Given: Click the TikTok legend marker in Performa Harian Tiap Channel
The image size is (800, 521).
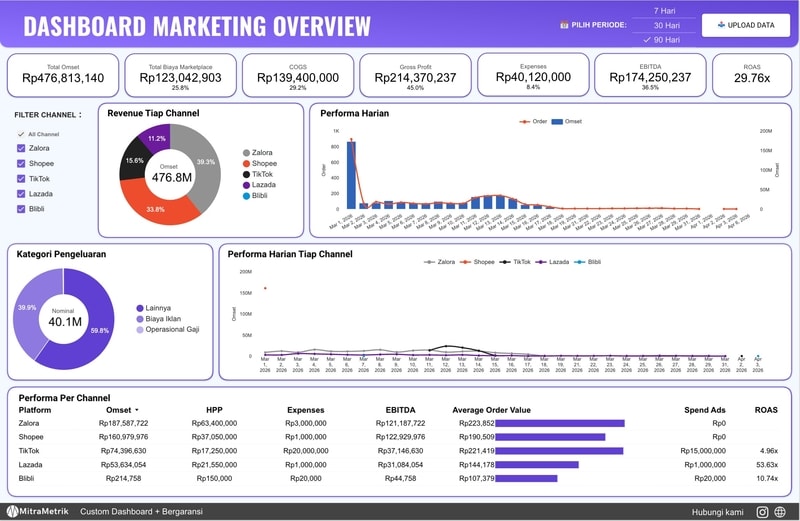Looking at the screenshot, I should pyautogui.click(x=507, y=261).
